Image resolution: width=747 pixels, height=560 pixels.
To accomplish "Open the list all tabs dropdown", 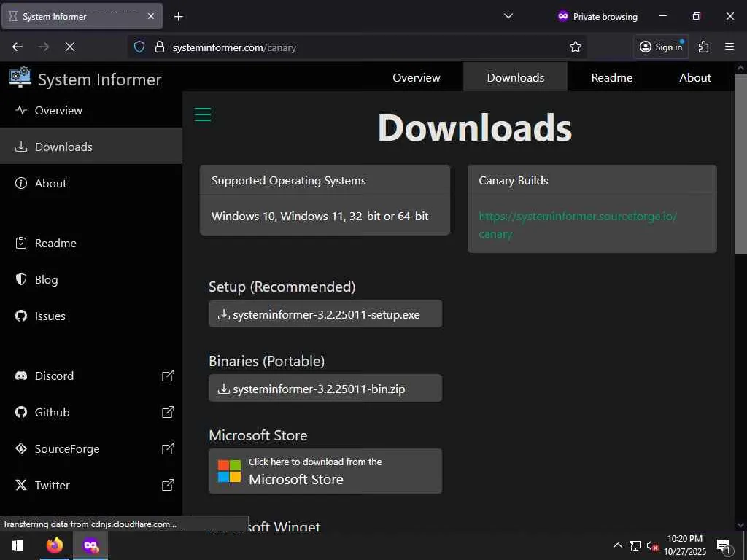I will (508, 16).
